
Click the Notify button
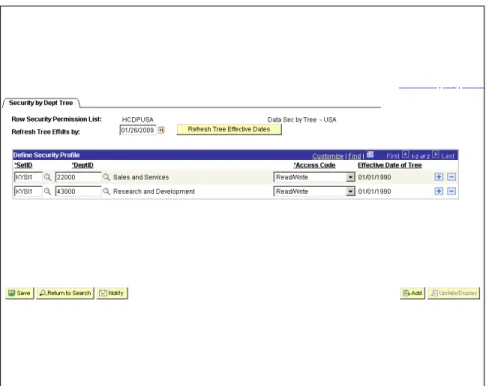(112, 293)
